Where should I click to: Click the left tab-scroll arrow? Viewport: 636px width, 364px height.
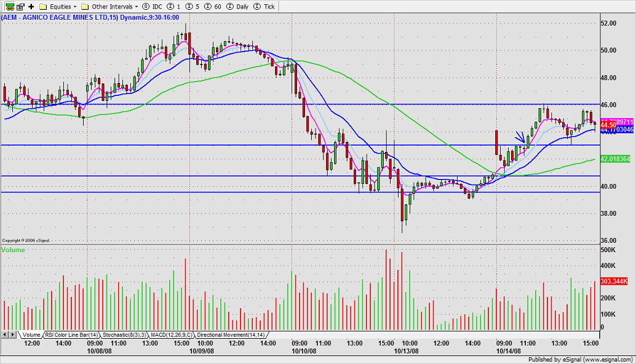tap(5, 335)
